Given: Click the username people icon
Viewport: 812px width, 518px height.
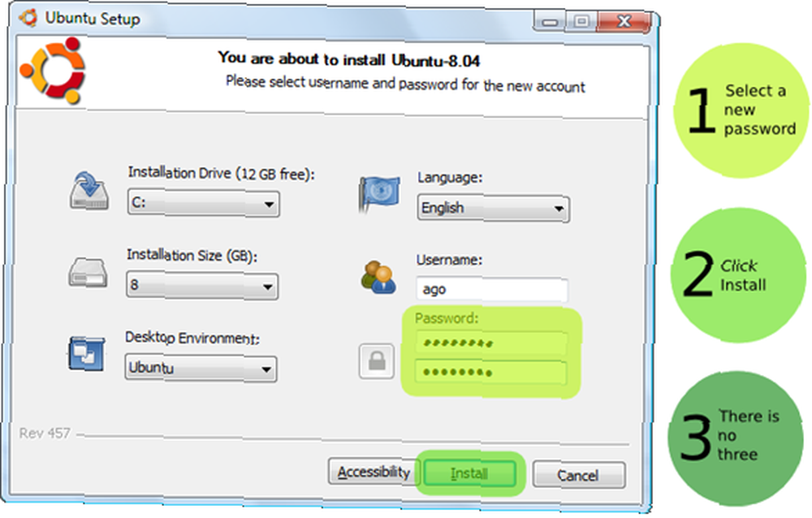Looking at the screenshot, I should [x=378, y=278].
